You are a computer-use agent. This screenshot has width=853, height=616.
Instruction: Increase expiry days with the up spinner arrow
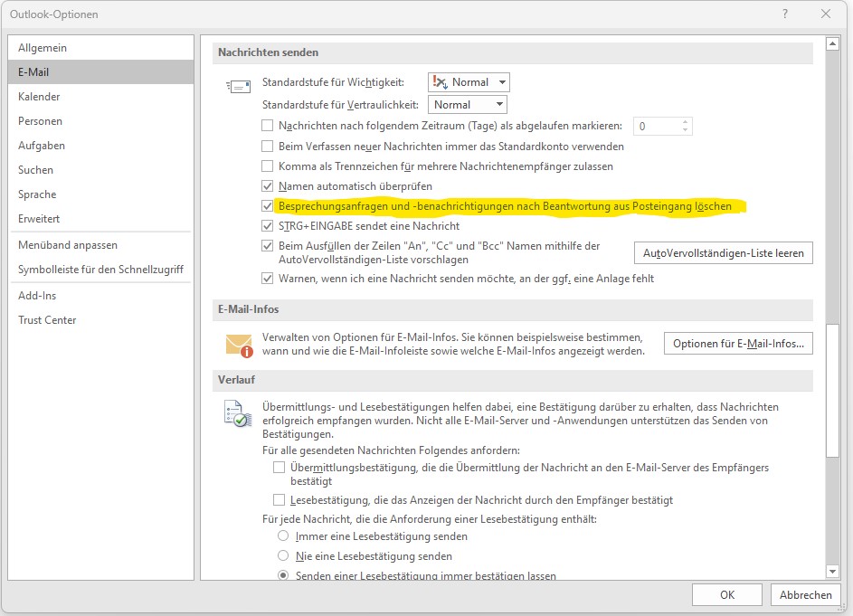(x=686, y=122)
